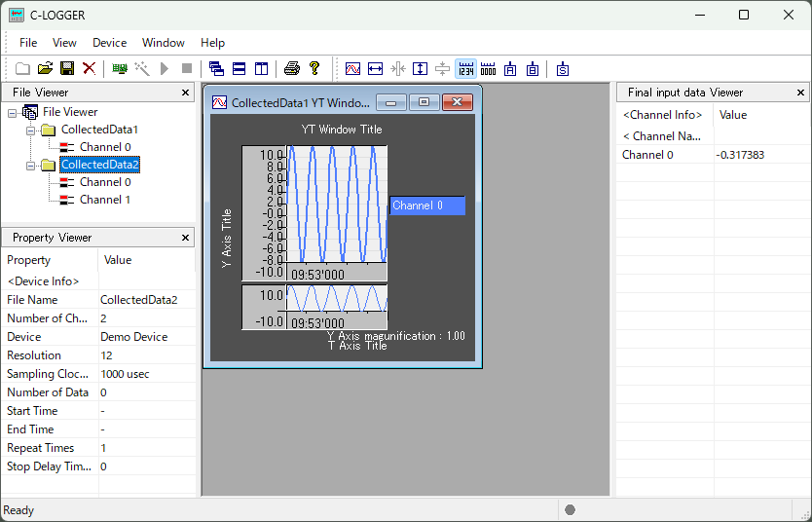
Task: Collapse the File Viewer root node
Action: coord(12,112)
